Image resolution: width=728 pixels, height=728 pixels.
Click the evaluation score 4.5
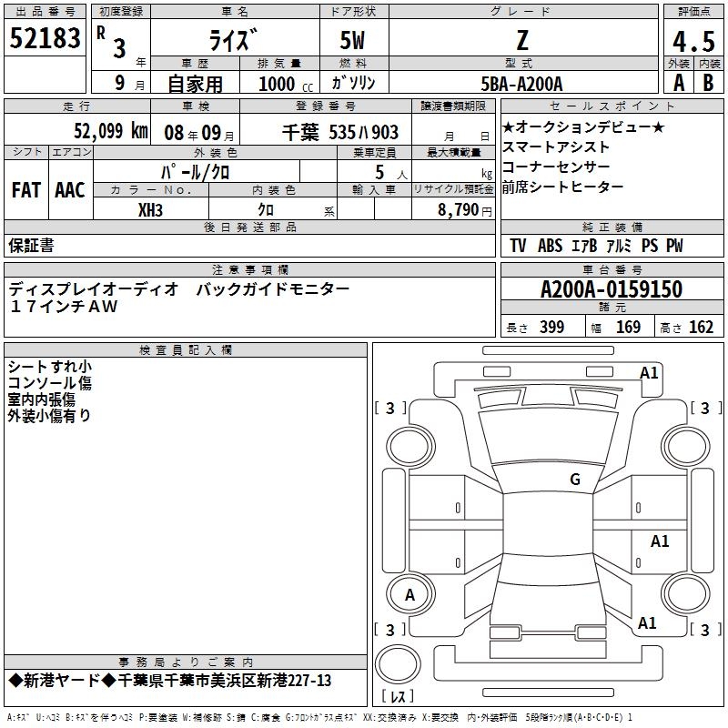coord(693,42)
